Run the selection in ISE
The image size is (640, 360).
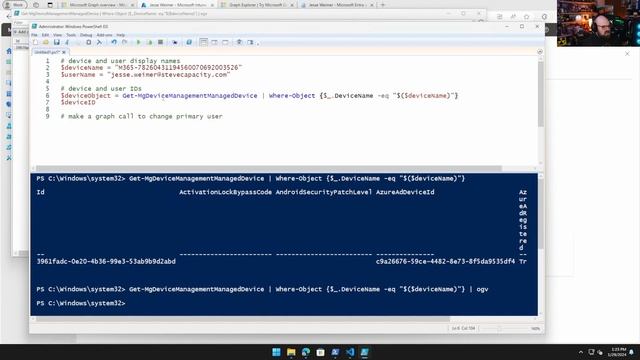tap(149, 42)
